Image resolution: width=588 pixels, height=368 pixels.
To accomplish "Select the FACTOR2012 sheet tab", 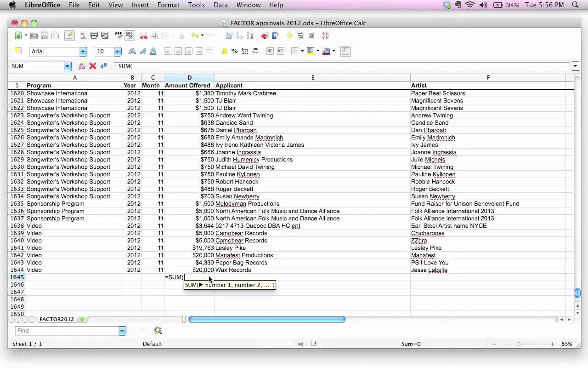I will [57, 319].
